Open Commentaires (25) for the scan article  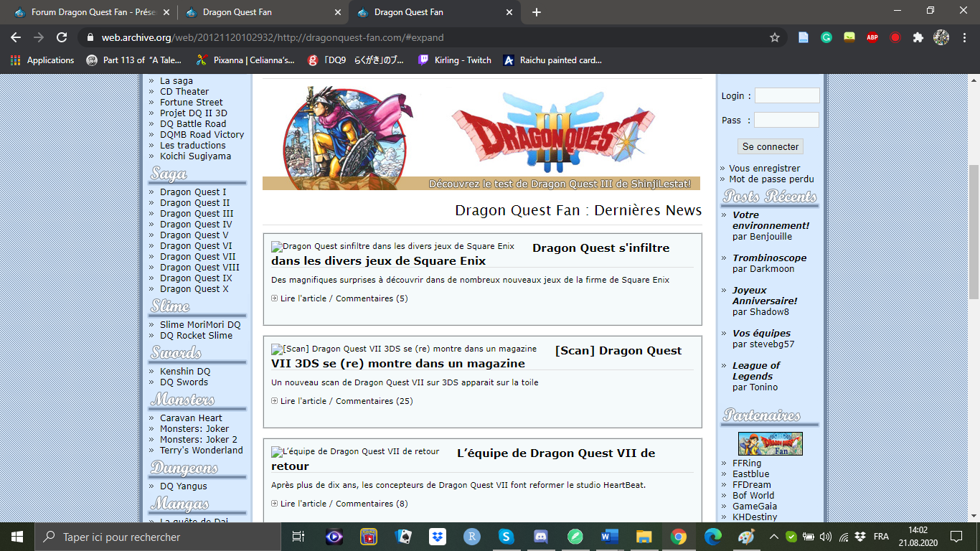(x=374, y=401)
